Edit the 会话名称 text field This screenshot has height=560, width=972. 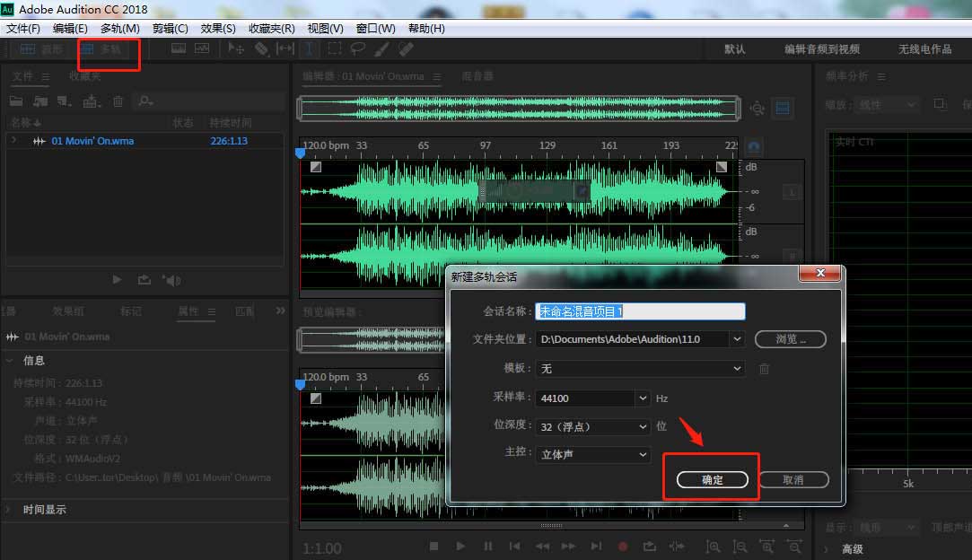(x=640, y=311)
